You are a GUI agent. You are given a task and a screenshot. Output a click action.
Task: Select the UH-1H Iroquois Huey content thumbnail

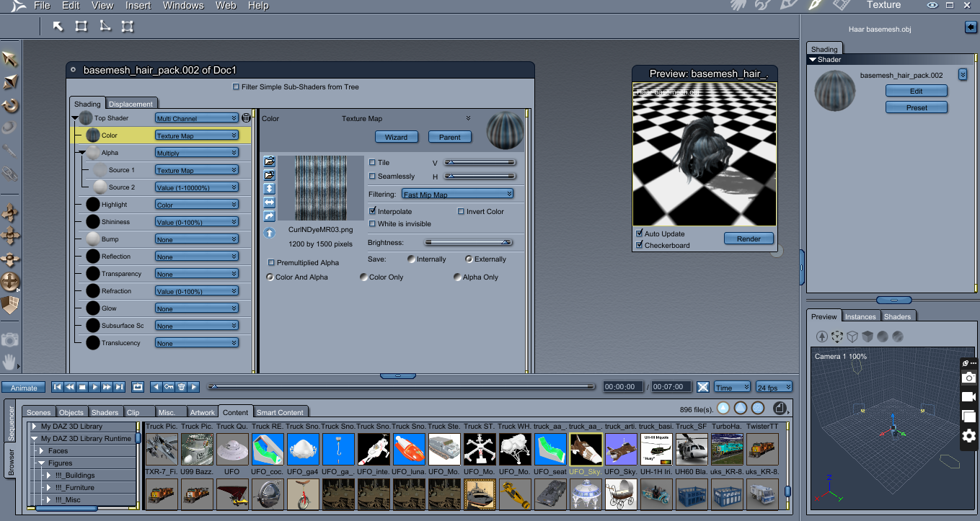tap(656, 449)
